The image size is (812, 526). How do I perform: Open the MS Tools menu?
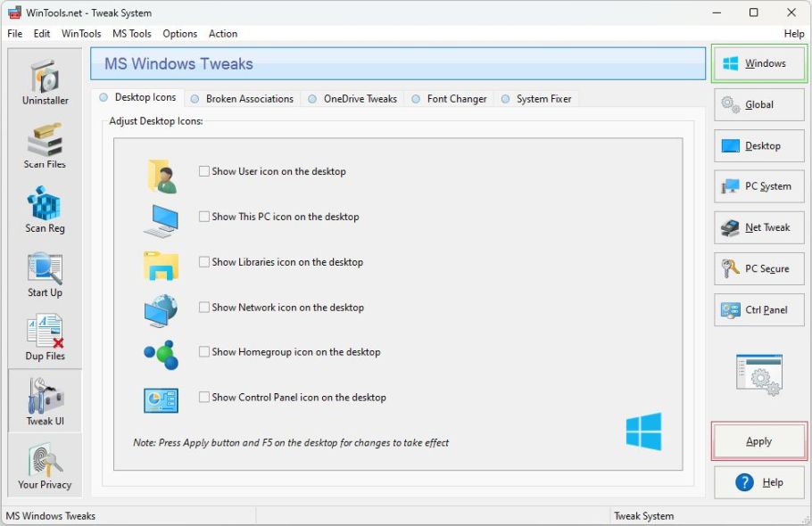(131, 34)
